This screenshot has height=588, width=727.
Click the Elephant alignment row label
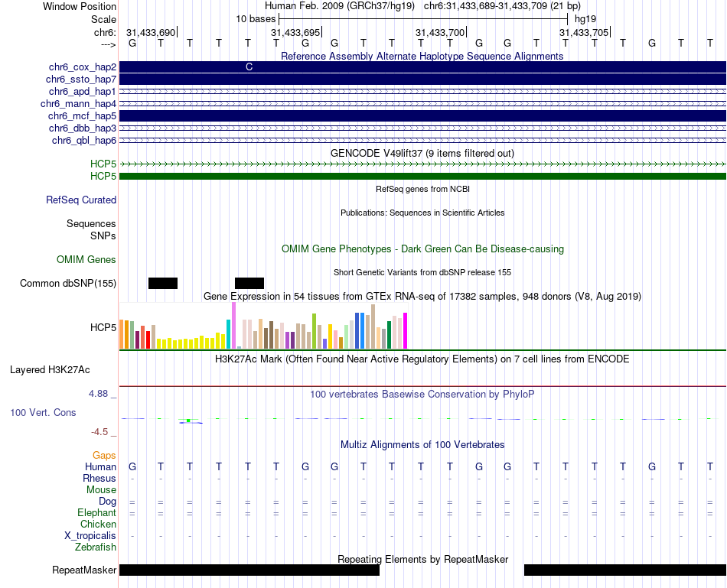(x=97, y=512)
